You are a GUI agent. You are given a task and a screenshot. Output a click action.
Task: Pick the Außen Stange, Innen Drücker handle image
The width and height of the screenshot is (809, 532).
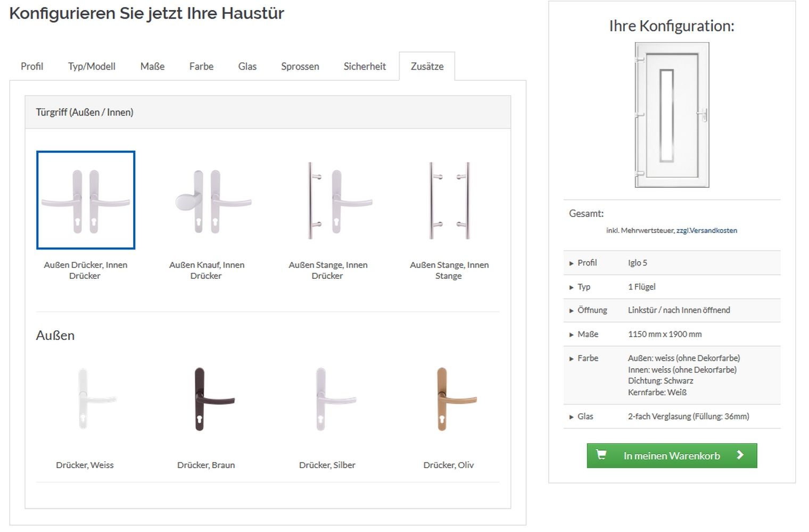[328, 200]
